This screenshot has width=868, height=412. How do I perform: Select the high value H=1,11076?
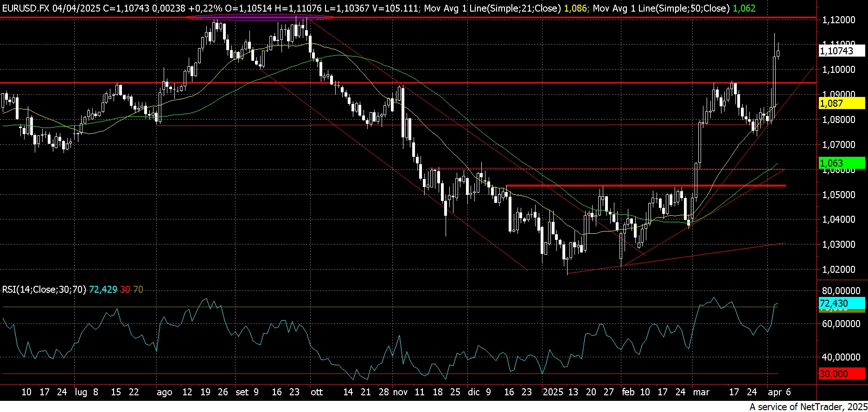299,8
